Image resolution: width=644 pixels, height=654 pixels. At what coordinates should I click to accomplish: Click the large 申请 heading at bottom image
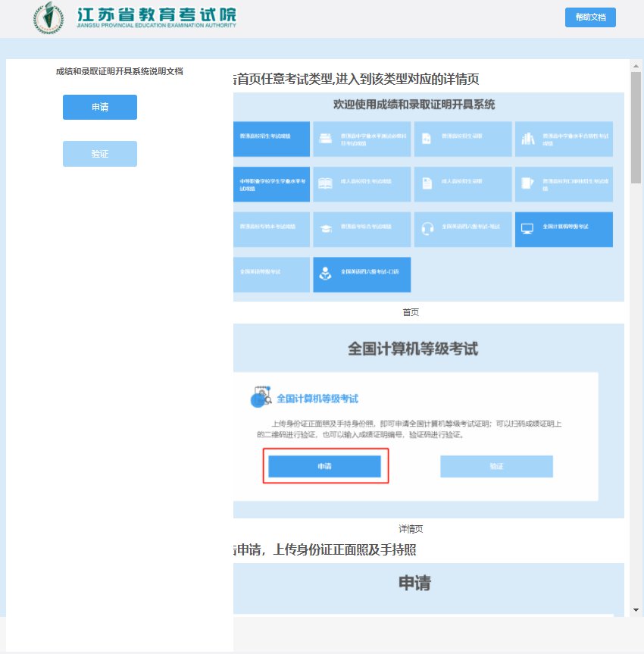[x=414, y=583]
